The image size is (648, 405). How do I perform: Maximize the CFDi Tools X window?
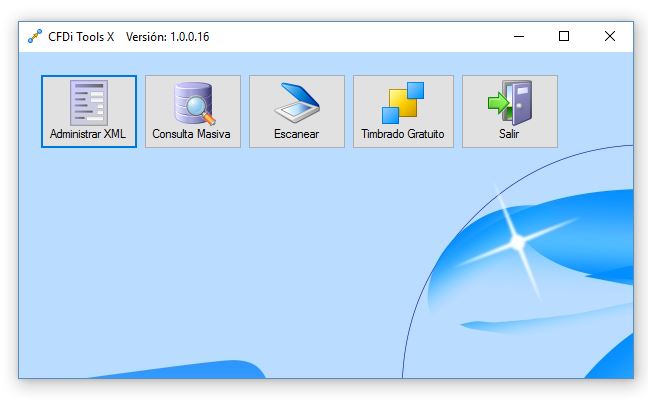pyautogui.click(x=564, y=36)
